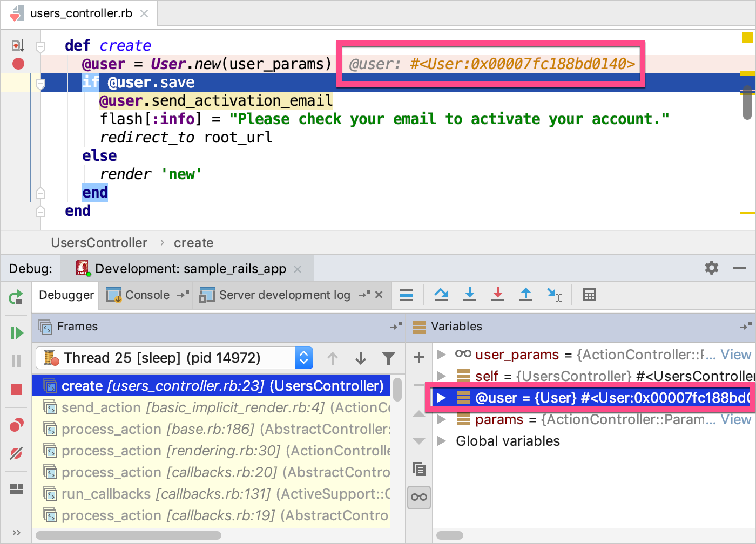
Task: Toggle Show watches in variables tab
Action: pyautogui.click(x=419, y=497)
